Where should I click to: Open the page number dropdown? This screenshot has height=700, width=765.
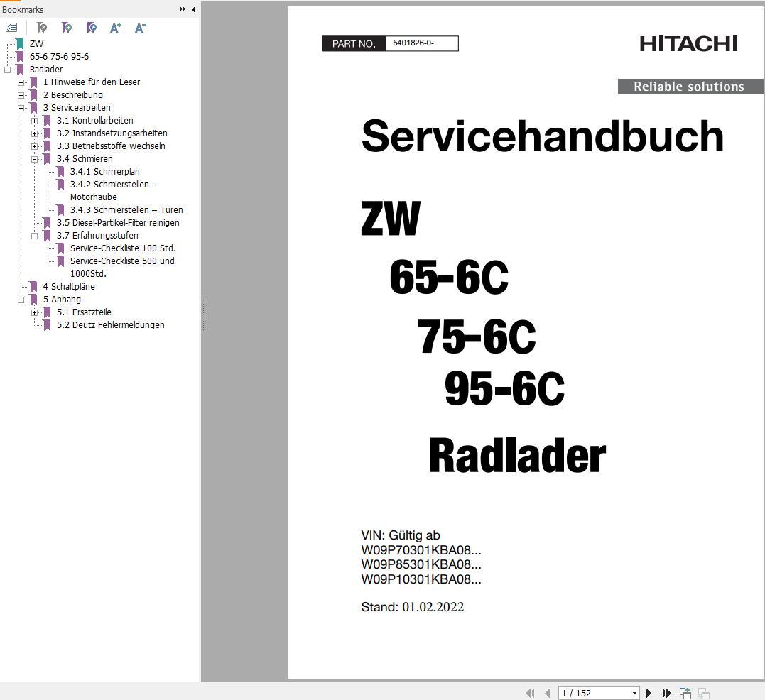pos(634,693)
